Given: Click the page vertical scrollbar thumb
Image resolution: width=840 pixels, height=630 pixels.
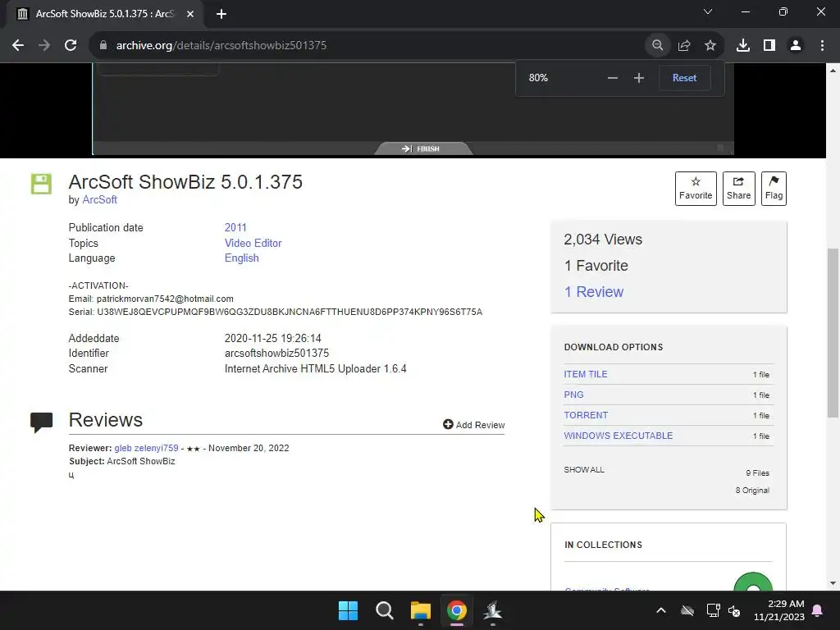Looking at the screenshot, I should [x=833, y=332].
